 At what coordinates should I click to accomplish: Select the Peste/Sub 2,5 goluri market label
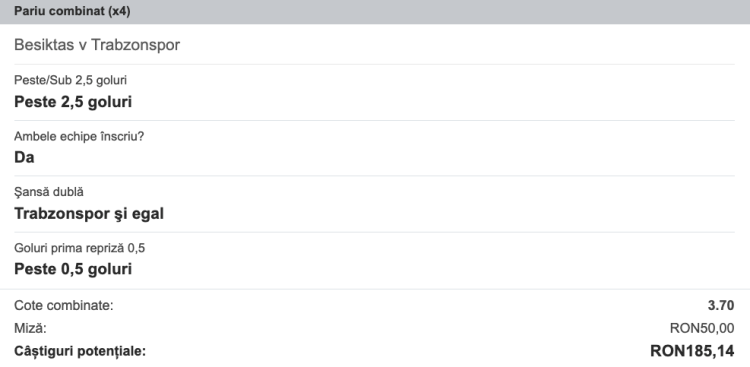[70, 80]
